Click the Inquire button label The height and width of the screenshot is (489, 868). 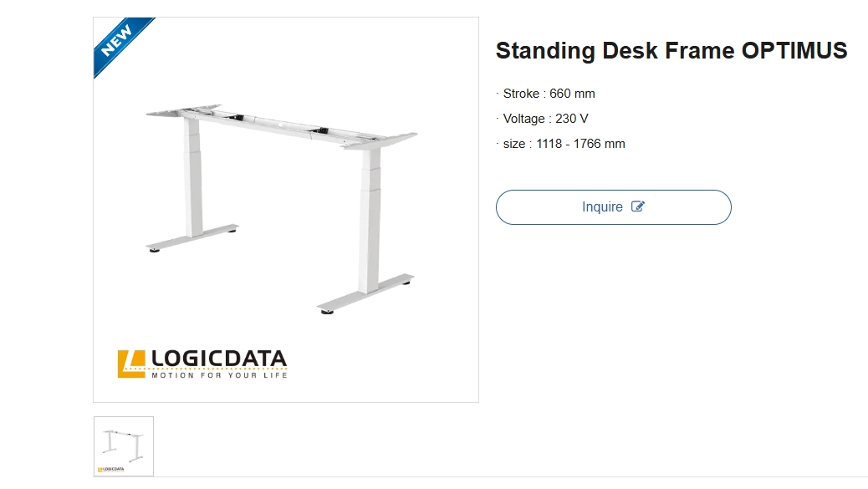point(602,207)
